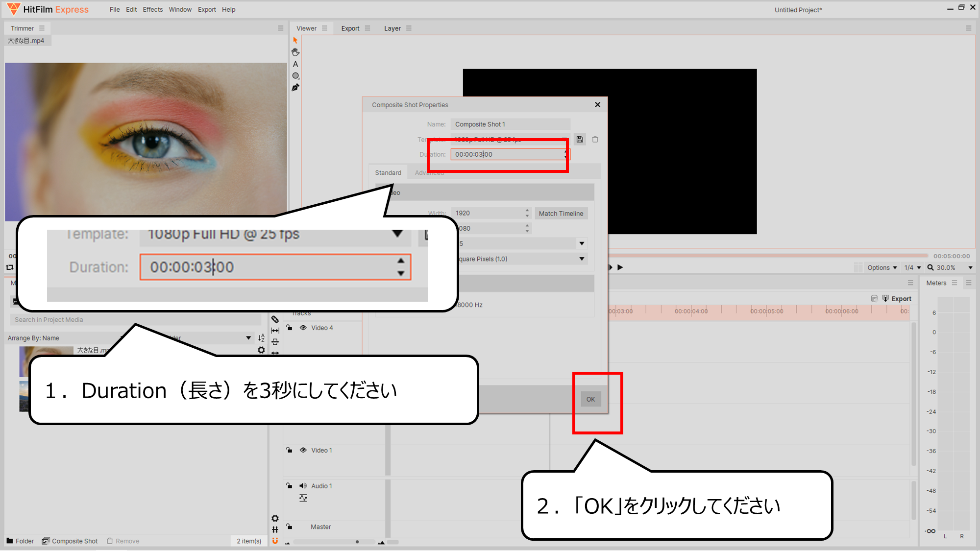The image size is (980, 551).
Task: Click the timeline Export button
Action: click(897, 298)
